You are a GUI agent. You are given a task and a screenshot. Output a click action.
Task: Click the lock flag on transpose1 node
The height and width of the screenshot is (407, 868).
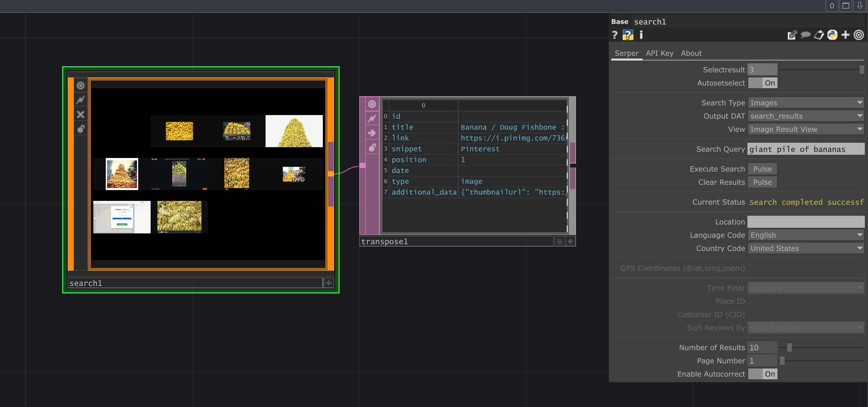pyautogui.click(x=372, y=148)
